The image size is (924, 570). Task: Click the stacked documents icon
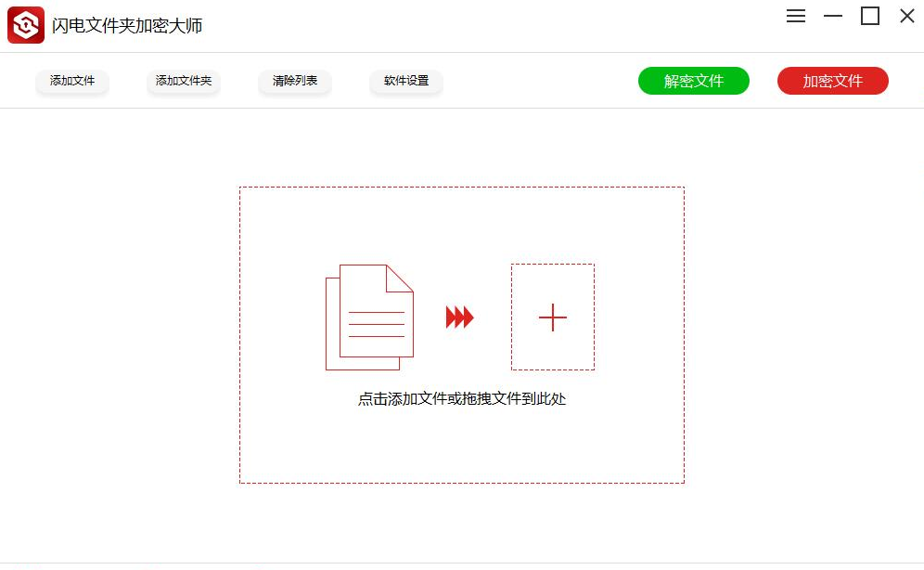click(x=369, y=317)
